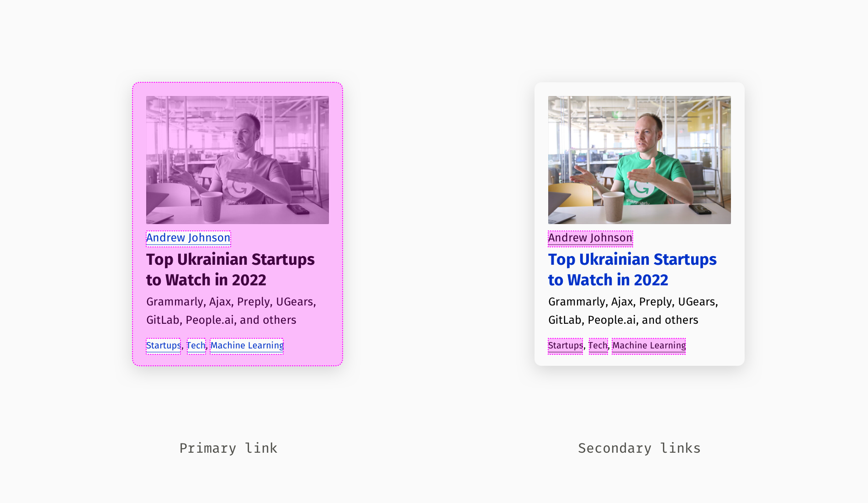
Task: Open Machine Learning tag in the white card
Action: click(649, 346)
